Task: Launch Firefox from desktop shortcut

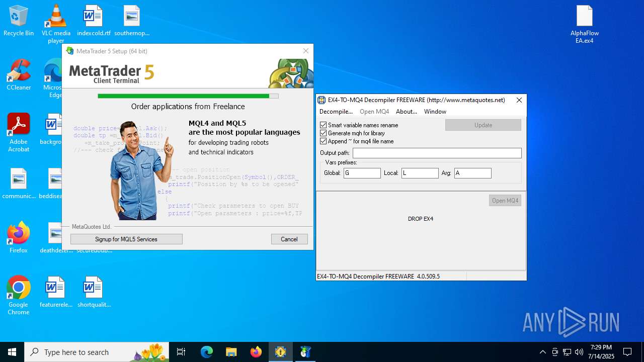Action: [x=19, y=238]
